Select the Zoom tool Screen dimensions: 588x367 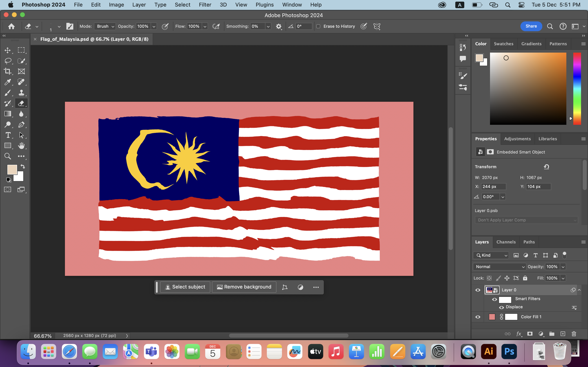point(8,156)
